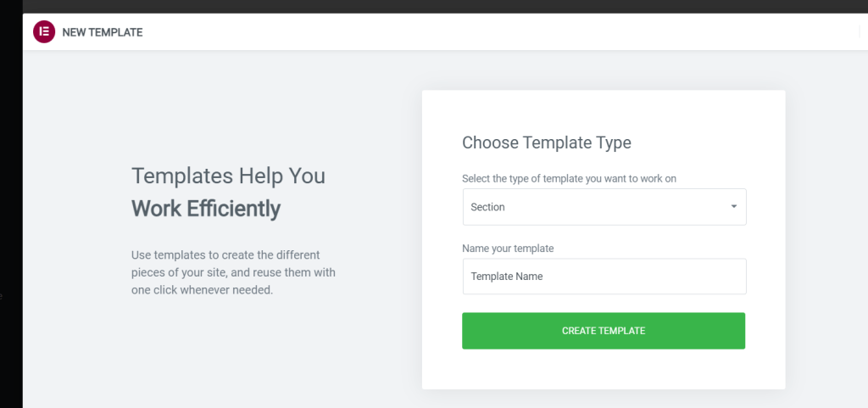The image size is (868, 408).
Task: Click the partially hidden 'e' text on dark sidebar
Action: pos(1,296)
